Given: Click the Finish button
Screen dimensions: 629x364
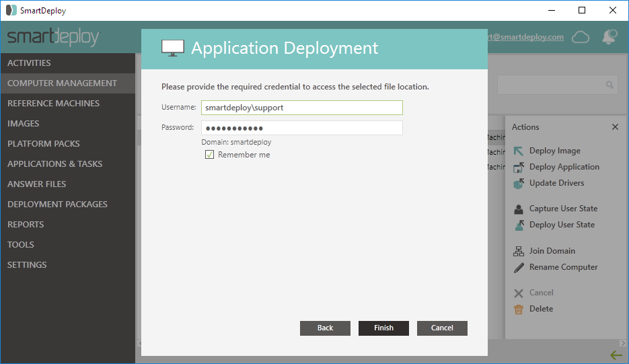Looking at the screenshot, I should tap(383, 328).
